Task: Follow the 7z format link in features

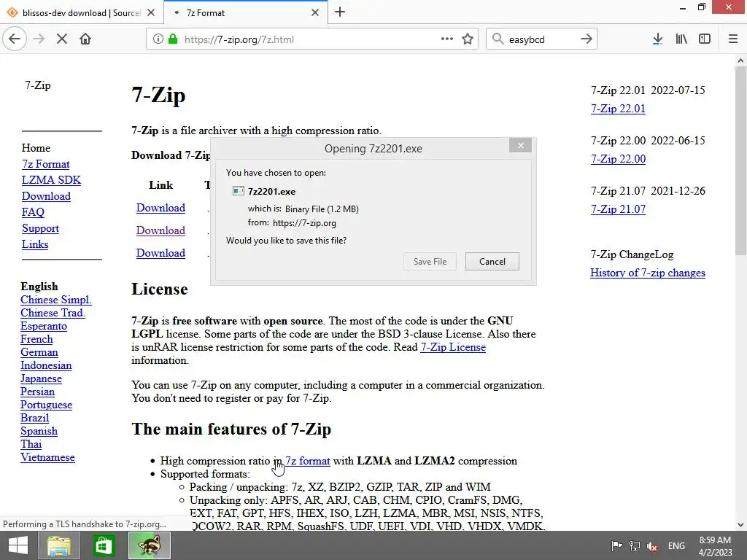Action: [x=308, y=461]
